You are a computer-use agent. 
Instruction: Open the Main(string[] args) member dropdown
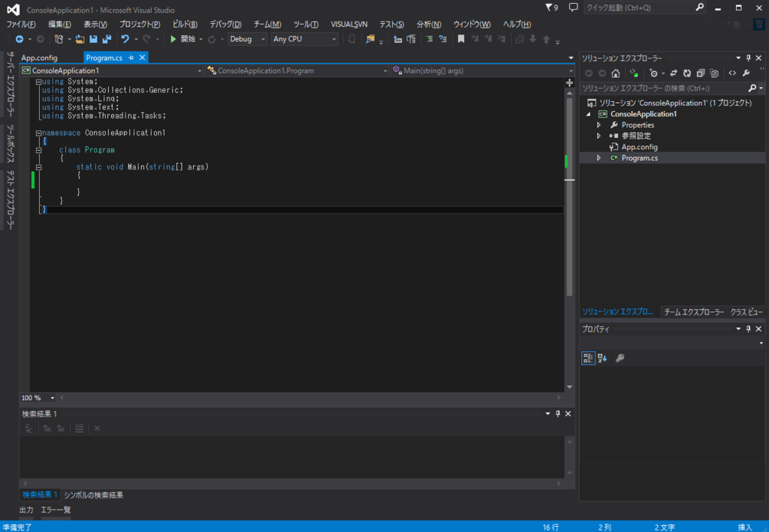482,71
